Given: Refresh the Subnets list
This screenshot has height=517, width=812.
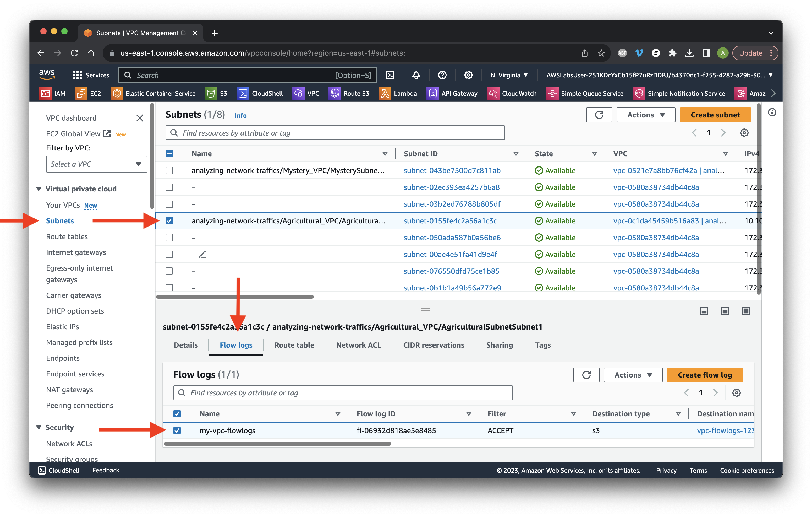Looking at the screenshot, I should (x=599, y=115).
